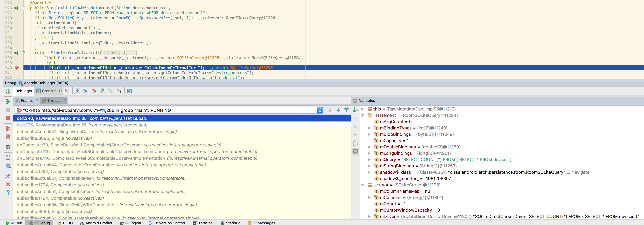Click the Step Into icon
The height and width of the screenshot is (225, 644).
(85, 91)
